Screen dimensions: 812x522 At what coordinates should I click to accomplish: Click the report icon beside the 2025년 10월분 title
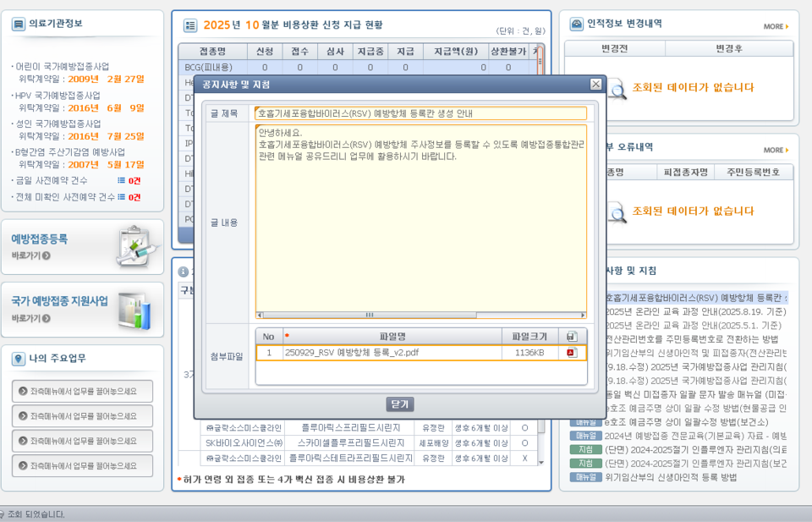click(189, 25)
